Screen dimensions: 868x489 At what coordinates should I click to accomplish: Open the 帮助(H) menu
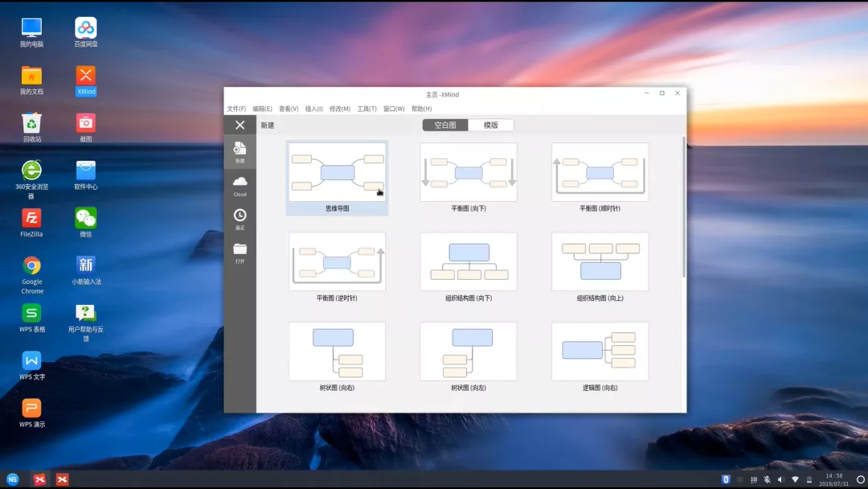tap(421, 109)
